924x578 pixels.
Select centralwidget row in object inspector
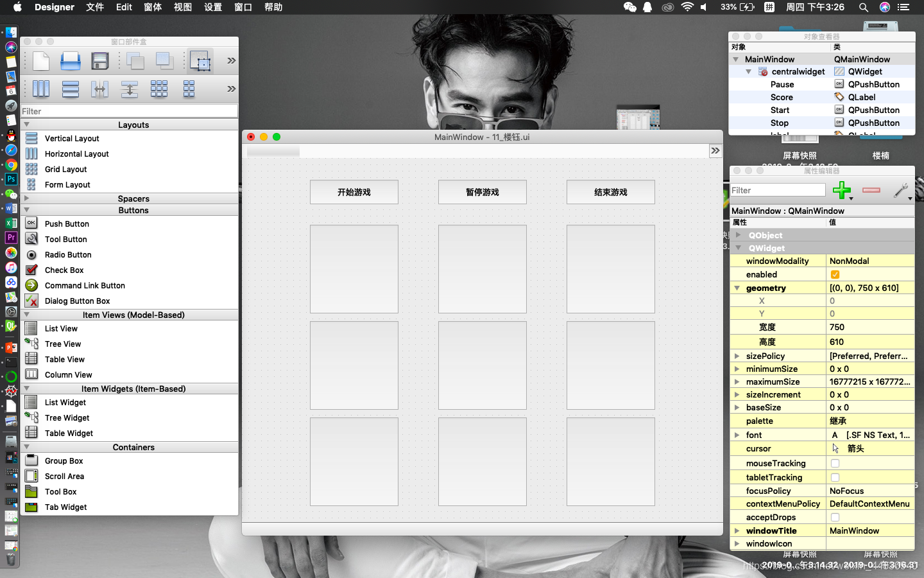coord(822,71)
